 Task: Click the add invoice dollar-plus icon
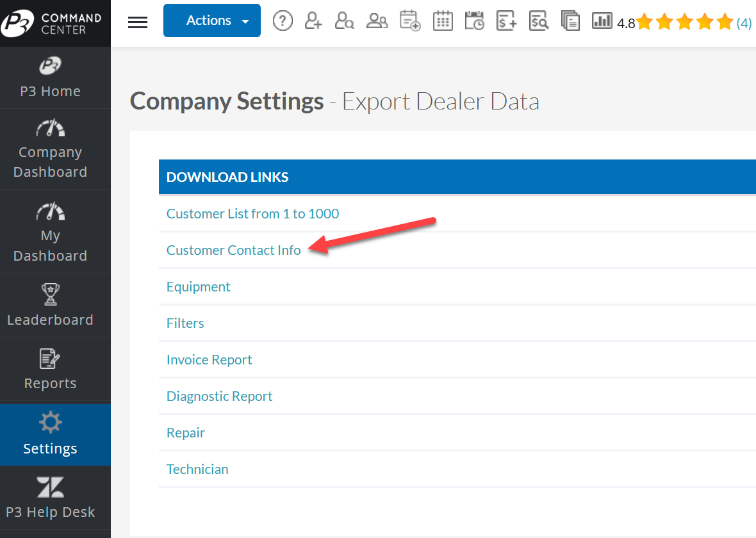click(x=507, y=21)
